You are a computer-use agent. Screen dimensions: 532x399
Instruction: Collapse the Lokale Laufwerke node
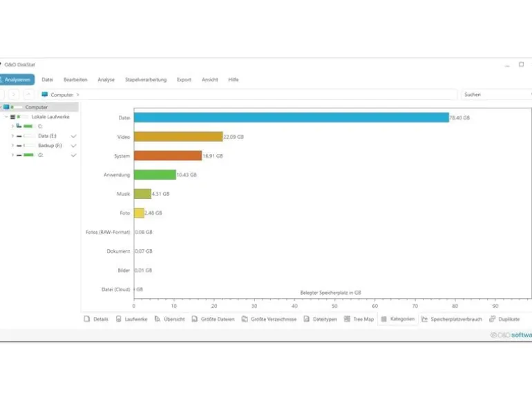click(x=6, y=117)
